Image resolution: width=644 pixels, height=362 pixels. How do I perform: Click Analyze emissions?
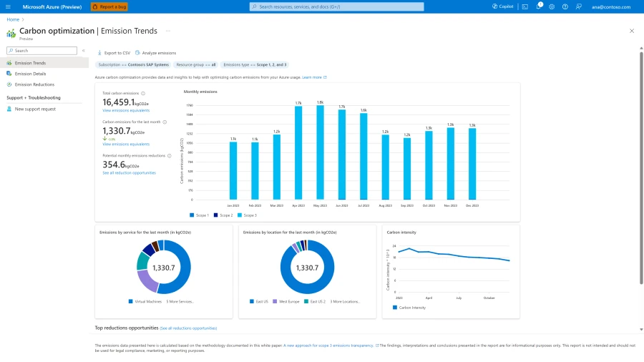[x=156, y=52]
